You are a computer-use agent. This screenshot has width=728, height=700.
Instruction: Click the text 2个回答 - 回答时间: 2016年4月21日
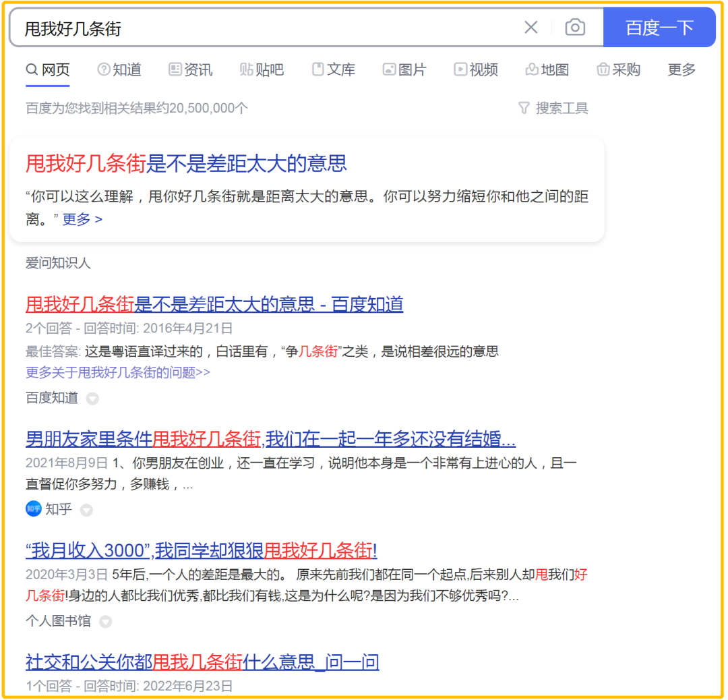[129, 329]
